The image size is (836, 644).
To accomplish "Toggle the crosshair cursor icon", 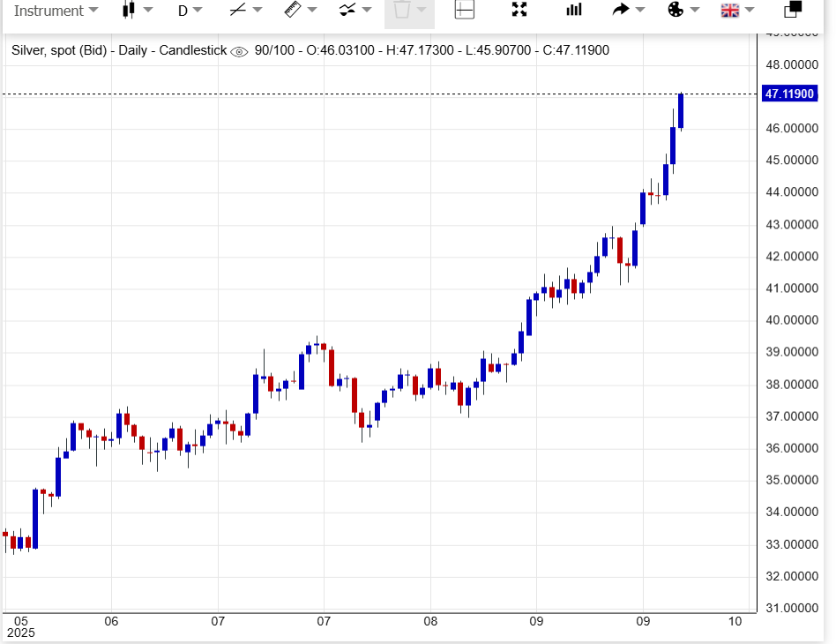I will click(x=465, y=10).
